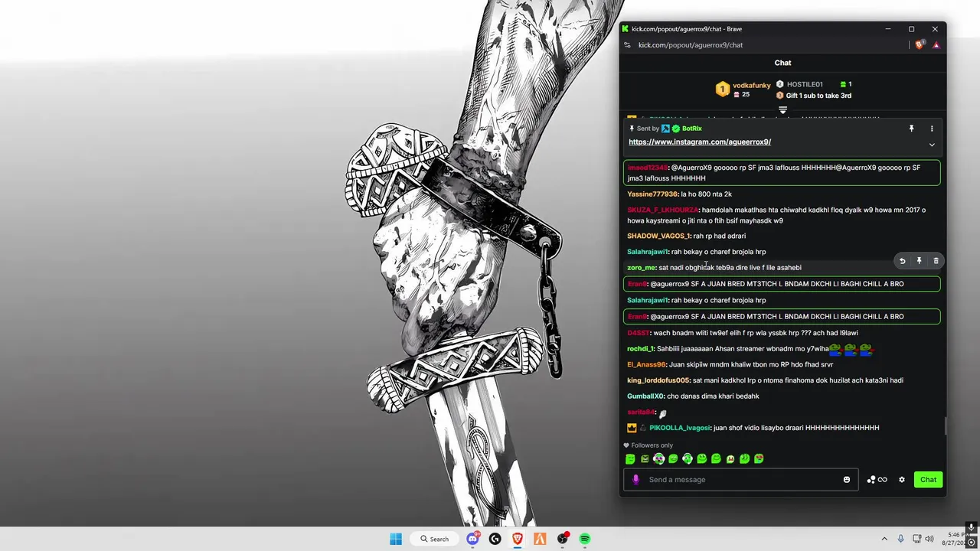
Task: Click username SHADOW_VAGOS_1 in chat
Action: pyautogui.click(x=658, y=236)
